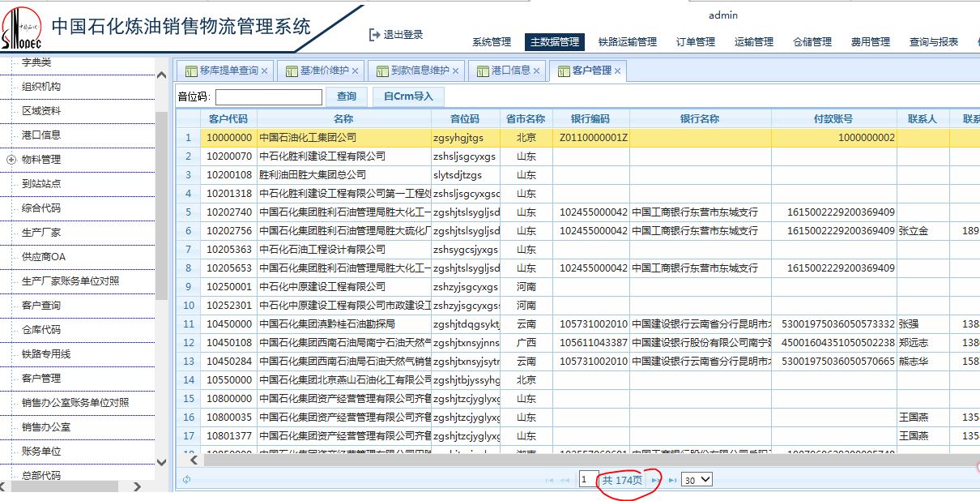Close the 港口信息 tab
This screenshot has height=501, width=980.
536,71
